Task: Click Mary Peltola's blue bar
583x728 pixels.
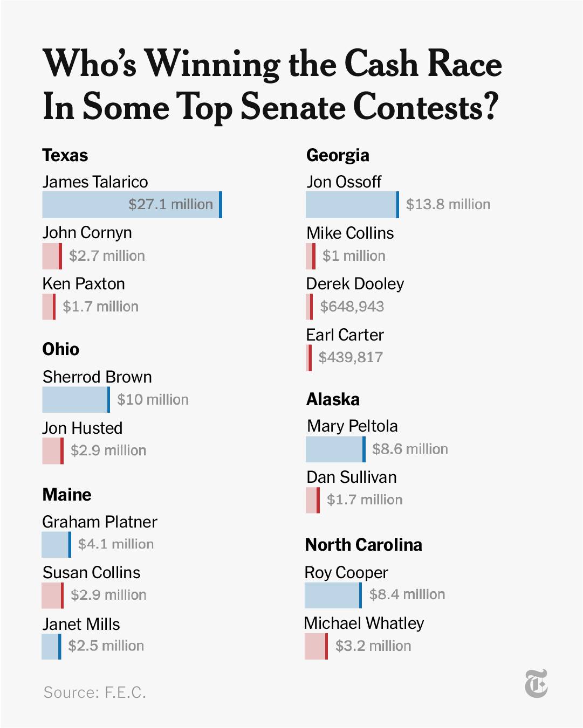Action: click(x=335, y=449)
